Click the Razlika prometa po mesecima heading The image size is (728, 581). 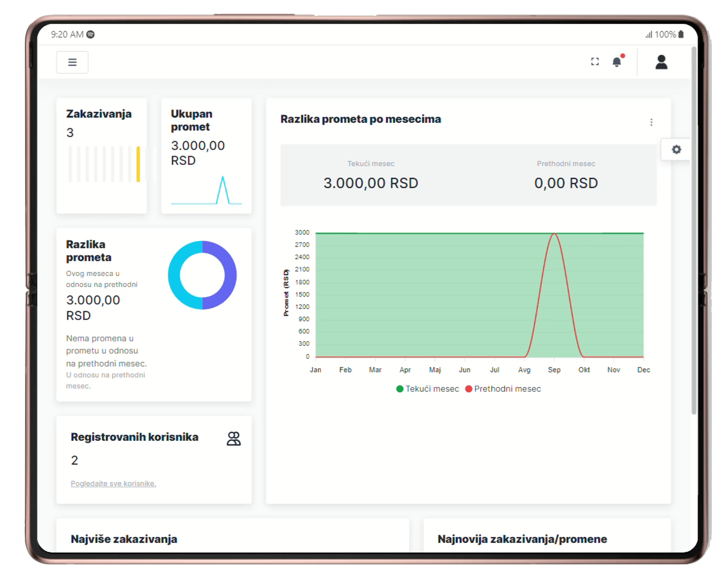(361, 119)
